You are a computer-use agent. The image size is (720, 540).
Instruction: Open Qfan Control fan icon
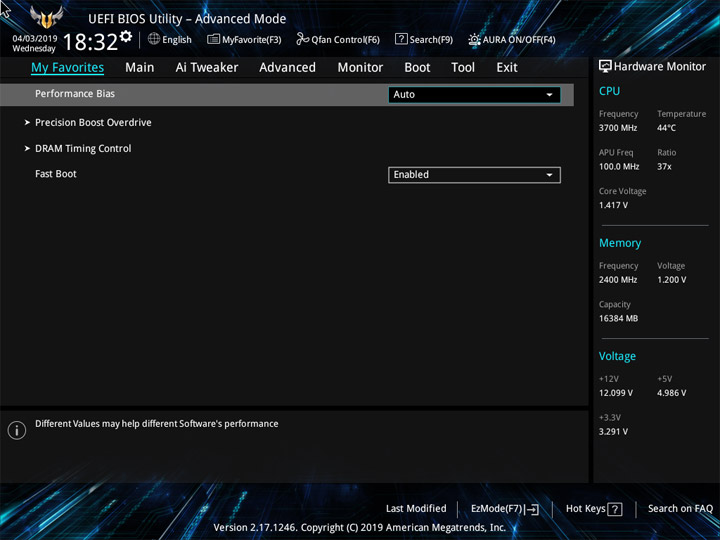[x=302, y=39]
